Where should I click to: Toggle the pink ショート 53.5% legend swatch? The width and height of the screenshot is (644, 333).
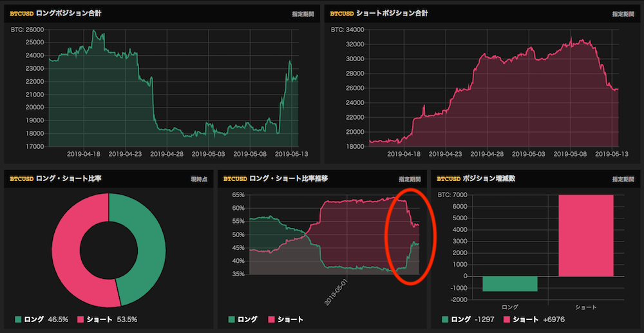click(80, 319)
